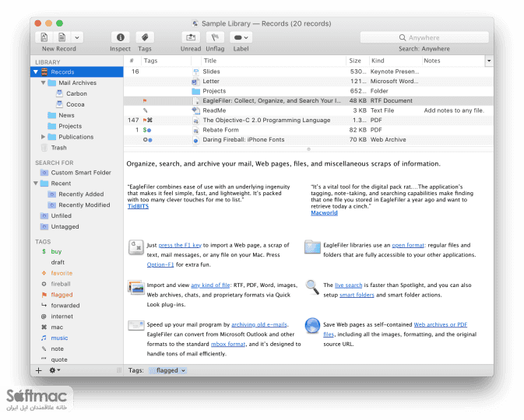Follow the open format link
Viewport: 524px width, 420px height.
point(408,245)
